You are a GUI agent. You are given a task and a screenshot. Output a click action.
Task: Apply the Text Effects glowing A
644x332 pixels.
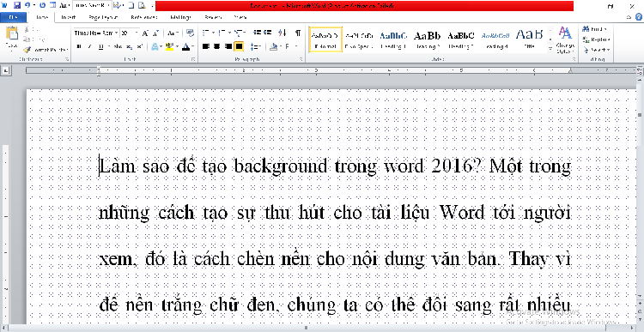(x=155, y=46)
